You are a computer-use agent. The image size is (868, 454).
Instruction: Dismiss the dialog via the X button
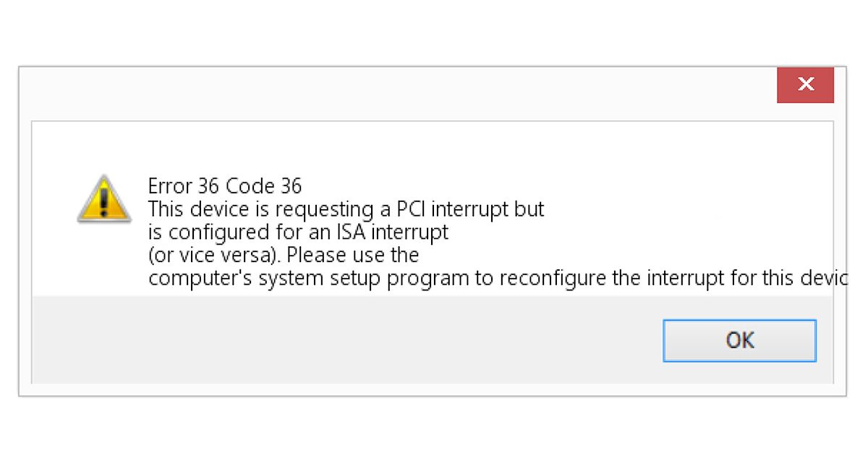coord(805,84)
